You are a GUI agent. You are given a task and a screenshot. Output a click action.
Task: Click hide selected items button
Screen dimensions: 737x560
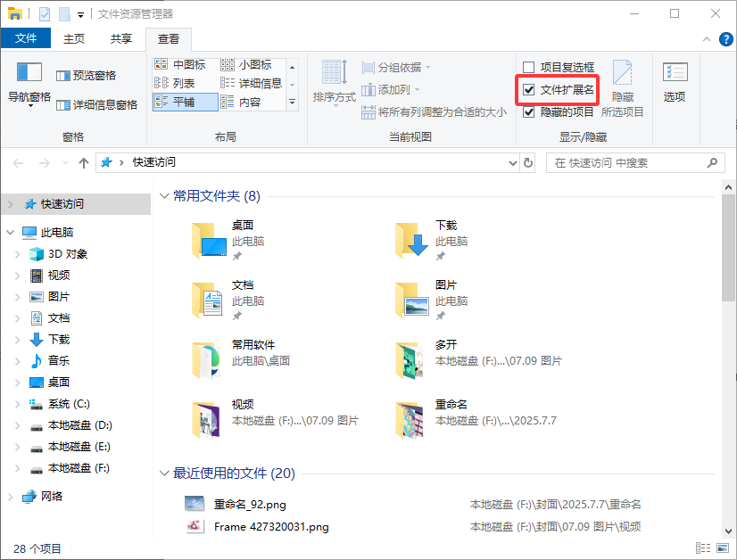click(622, 88)
